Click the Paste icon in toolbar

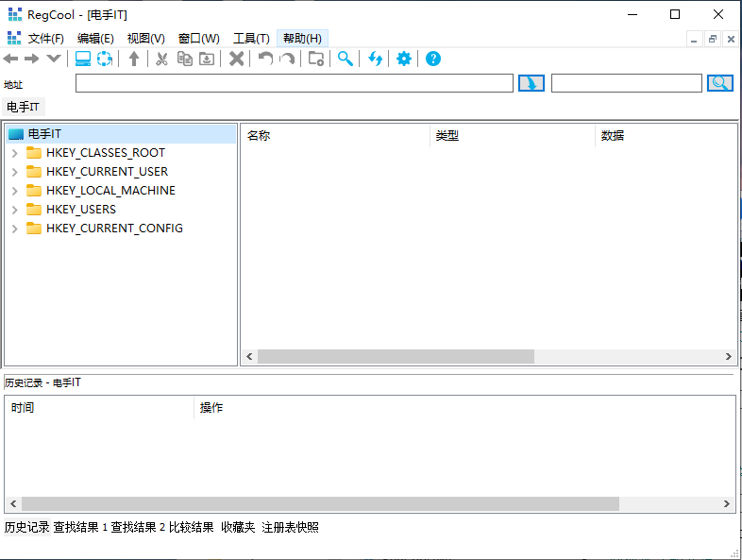click(207, 59)
